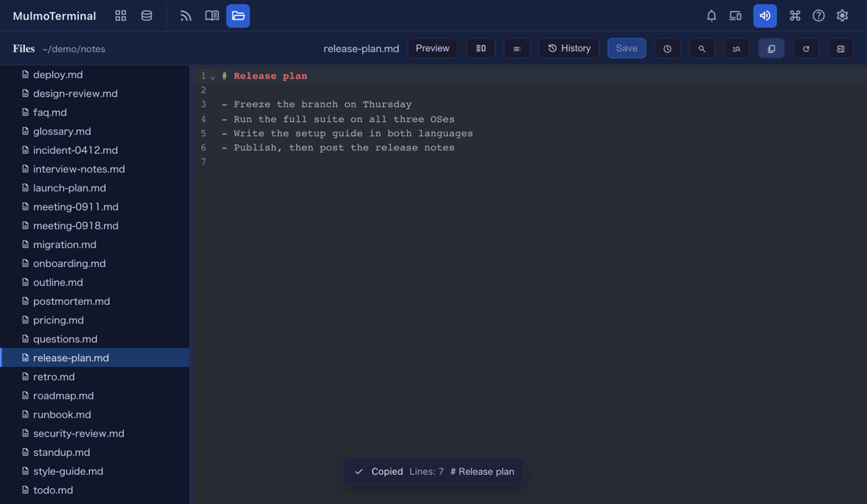Open meeting-0911.md
Screen dimensions: 867x504
[95, 206]
